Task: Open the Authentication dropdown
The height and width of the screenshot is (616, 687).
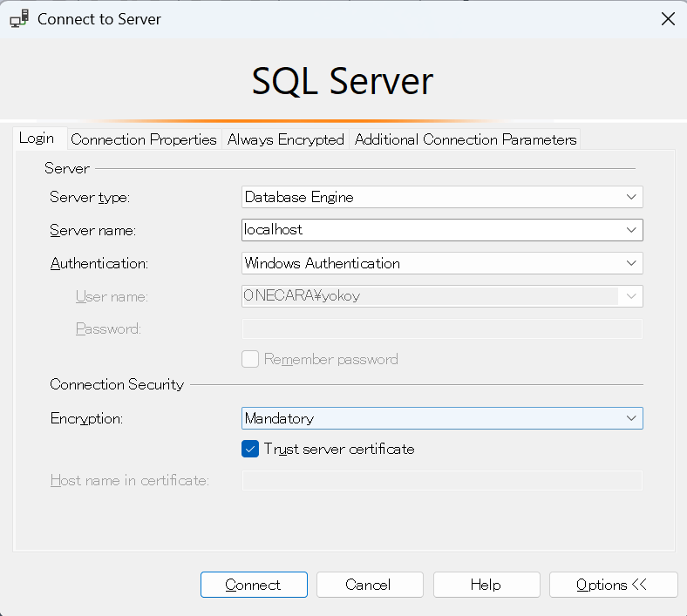Action: tap(631, 263)
